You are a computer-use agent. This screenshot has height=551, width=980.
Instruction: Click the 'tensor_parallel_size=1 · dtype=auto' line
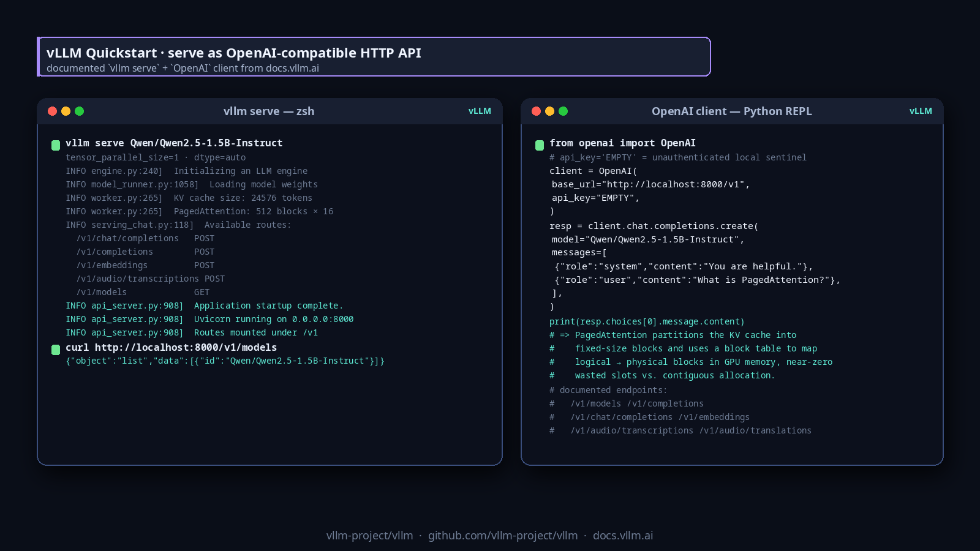coord(156,157)
